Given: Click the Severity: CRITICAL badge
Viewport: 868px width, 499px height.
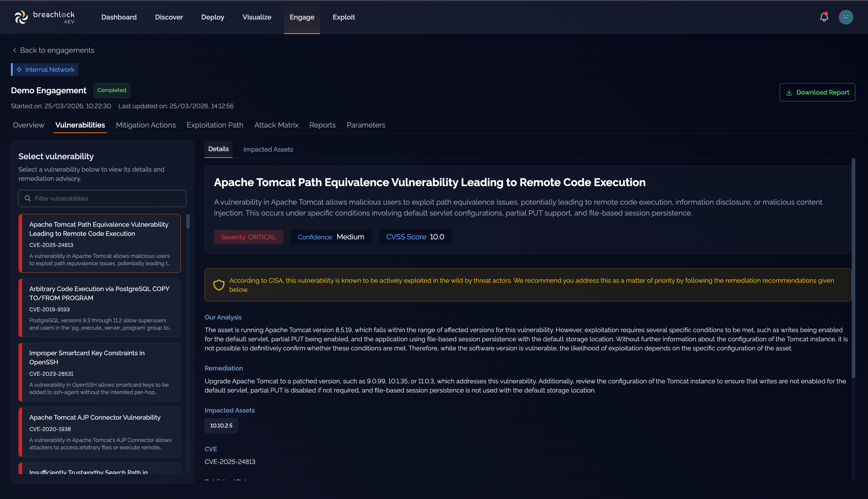Looking at the screenshot, I should click(x=248, y=237).
